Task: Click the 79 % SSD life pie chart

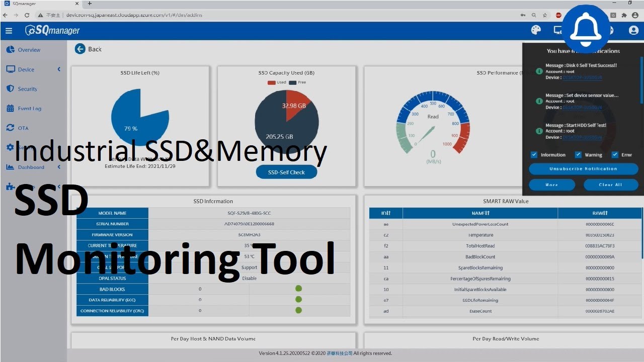Action: pos(139,117)
